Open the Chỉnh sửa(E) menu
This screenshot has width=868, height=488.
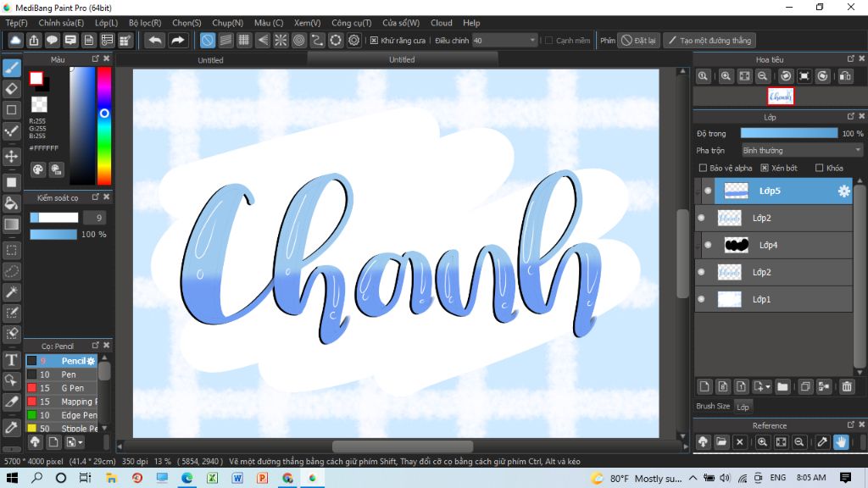tap(61, 23)
